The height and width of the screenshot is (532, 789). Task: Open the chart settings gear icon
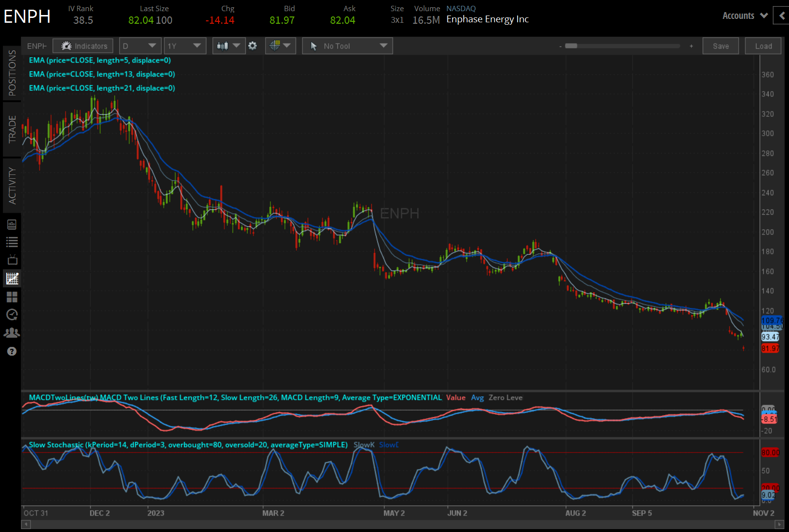(x=252, y=46)
